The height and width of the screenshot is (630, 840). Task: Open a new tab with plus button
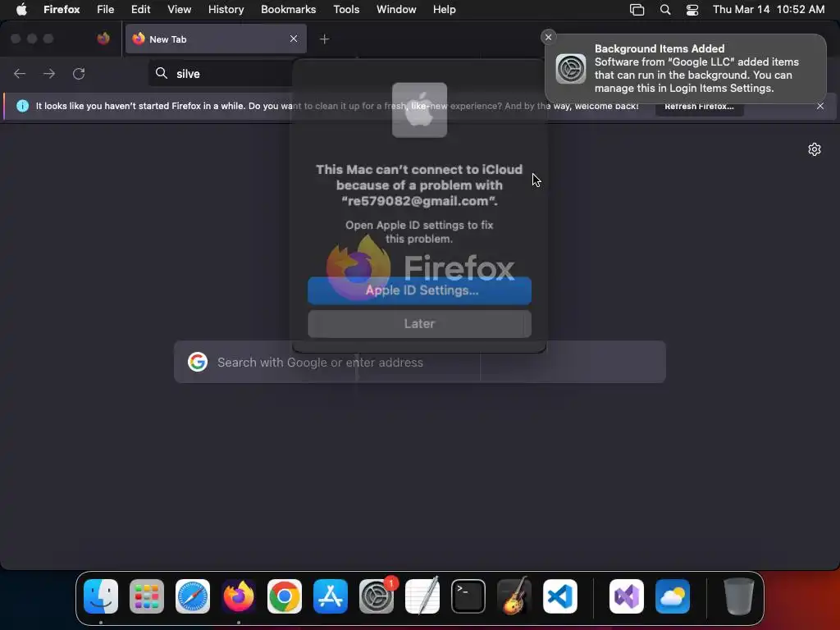point(324,39)
